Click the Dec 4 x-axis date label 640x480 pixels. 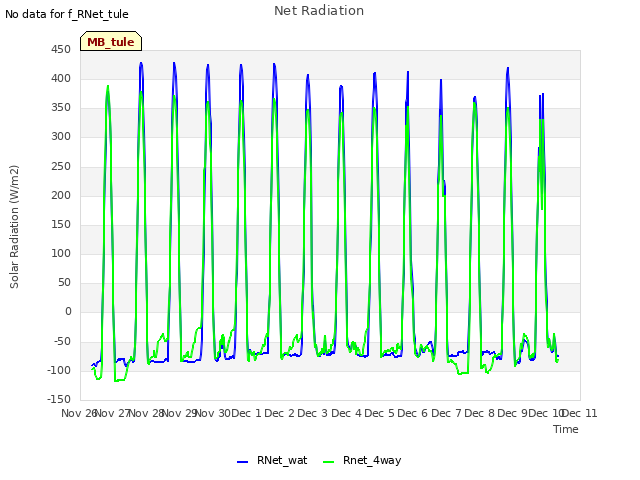pyautogui.click(x=346, y=413)
